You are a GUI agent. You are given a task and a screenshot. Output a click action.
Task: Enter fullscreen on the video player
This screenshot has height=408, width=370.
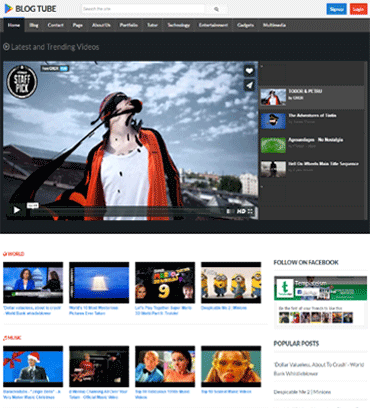(x=251, y=211)
